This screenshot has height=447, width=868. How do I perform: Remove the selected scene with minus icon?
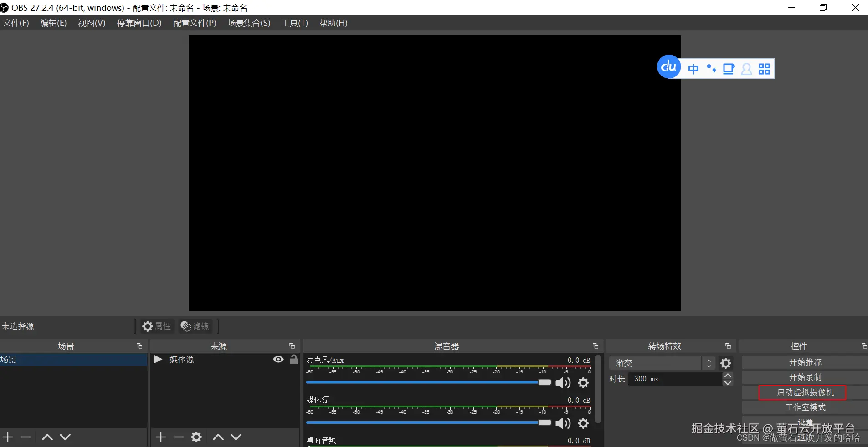click(x=26, y=437)
